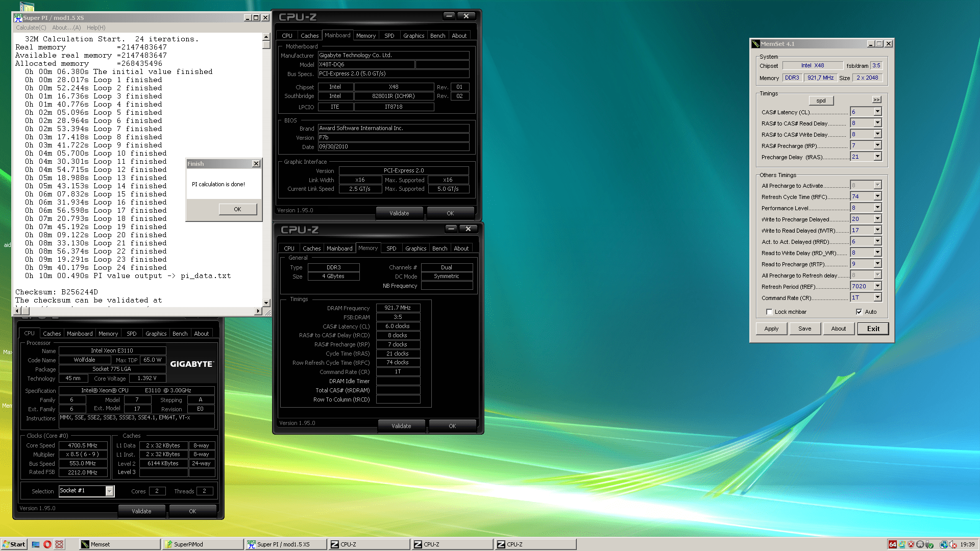Click Super PI vertical scrollbar up arrow
This screenshot has height=551, width=980.
tap(266, 37)
